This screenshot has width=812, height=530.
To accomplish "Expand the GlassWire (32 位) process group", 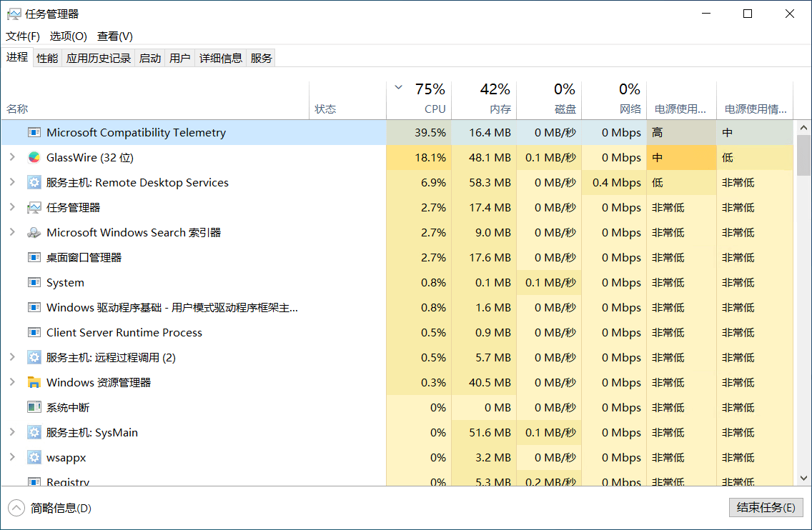I will tap(12, 157).
